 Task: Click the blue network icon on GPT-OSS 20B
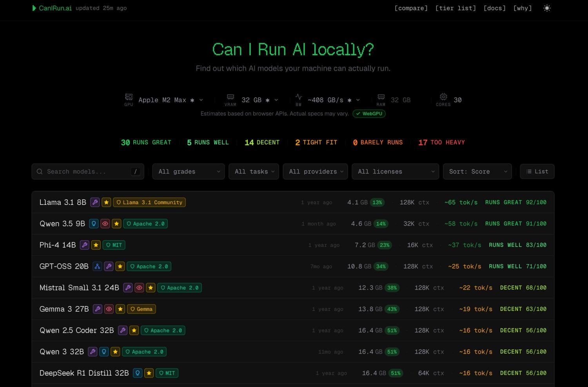pos(97,267)
